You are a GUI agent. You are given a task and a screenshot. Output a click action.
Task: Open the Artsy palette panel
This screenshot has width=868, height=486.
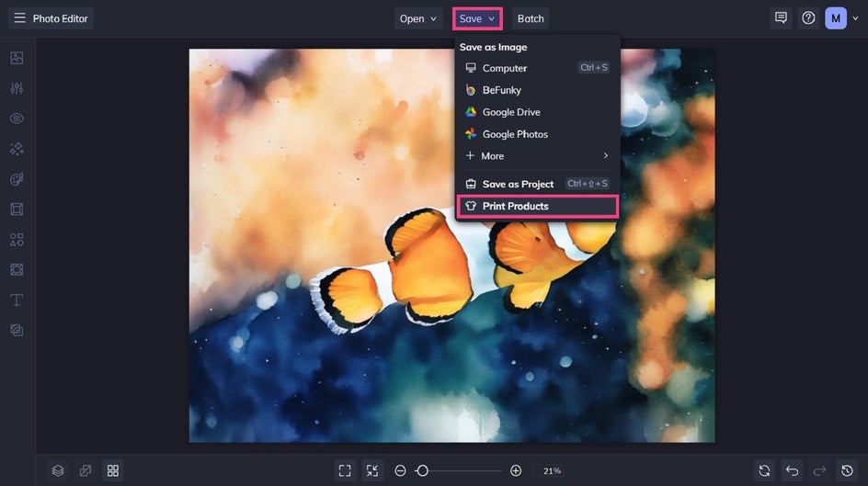coord(17,179)
